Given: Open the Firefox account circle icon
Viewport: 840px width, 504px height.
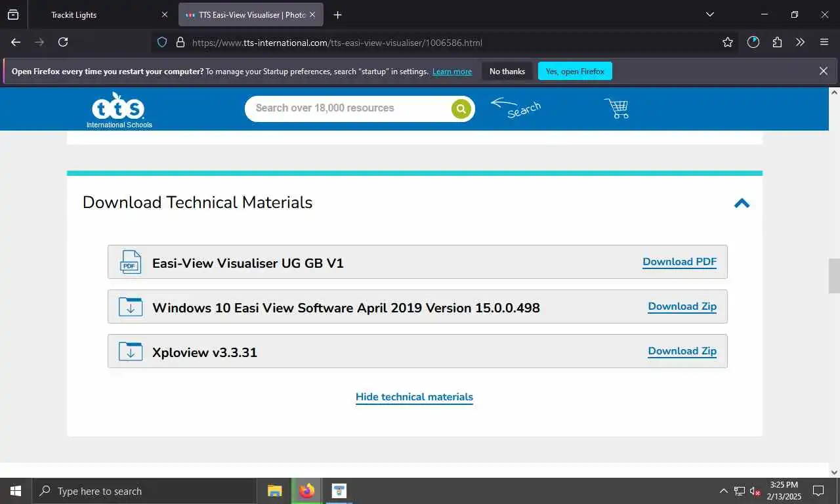Looking at the screenshot, I should (x=753, y=42).
